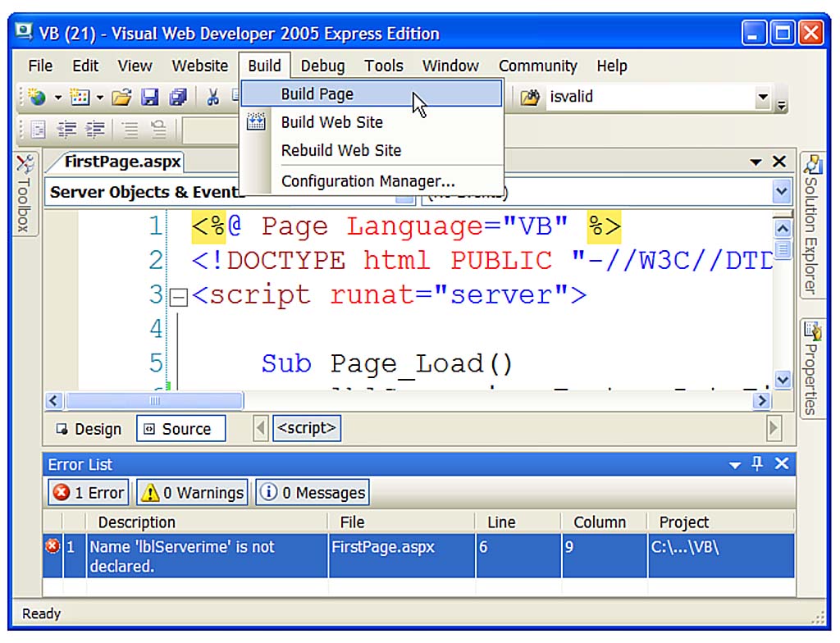Expand the events dropdown at right of the editor
Viewport: 840px width, 643px height.
tap(782, 192)
